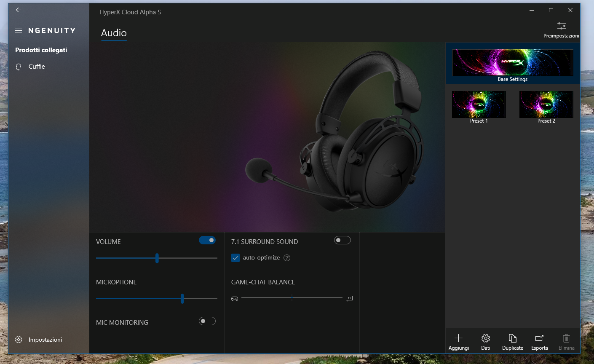Toggle the Preimpostazioni presets panel

561,30
